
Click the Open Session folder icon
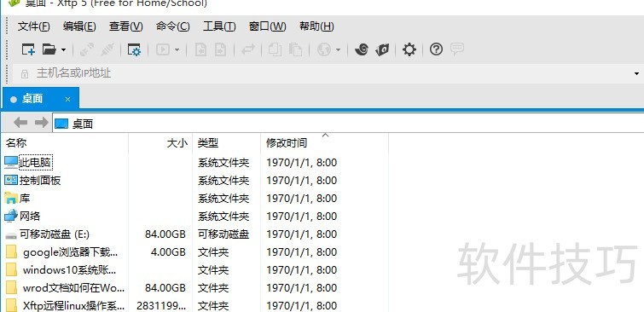tap(49, 49)
